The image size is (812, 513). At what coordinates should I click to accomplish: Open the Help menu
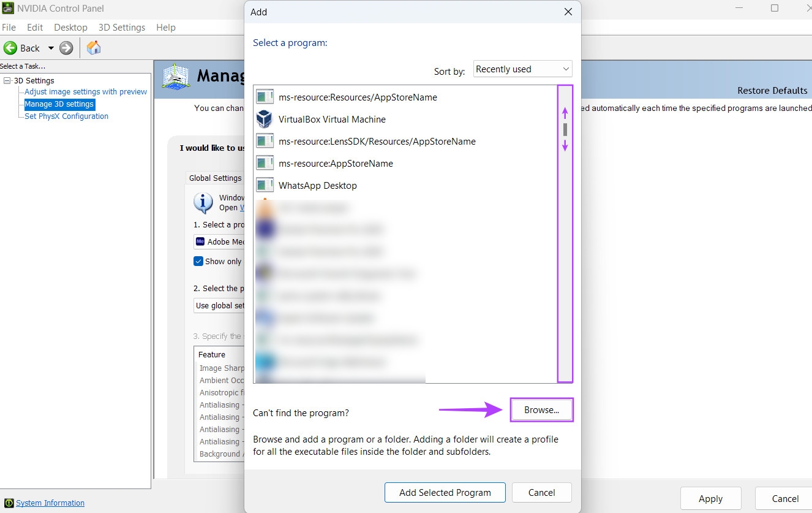click(166, 27)
